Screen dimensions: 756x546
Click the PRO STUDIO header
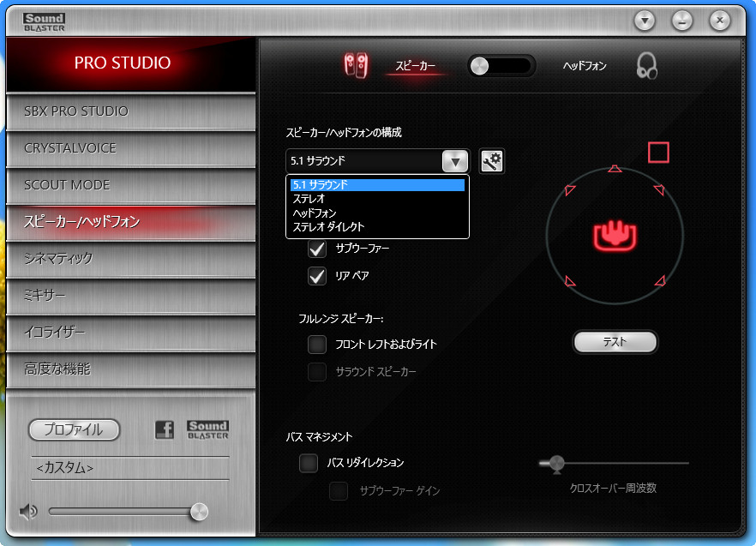[x=130, y=63]
